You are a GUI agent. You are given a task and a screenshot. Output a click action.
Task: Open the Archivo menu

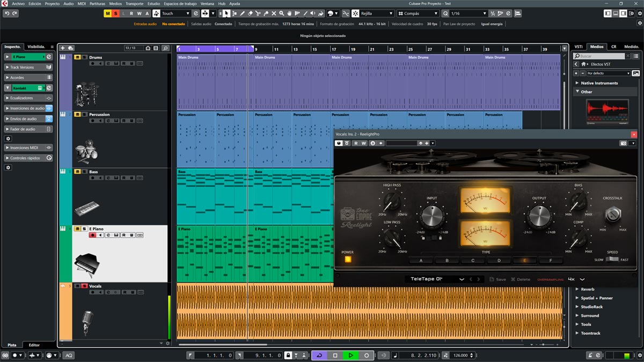point(18,4)
